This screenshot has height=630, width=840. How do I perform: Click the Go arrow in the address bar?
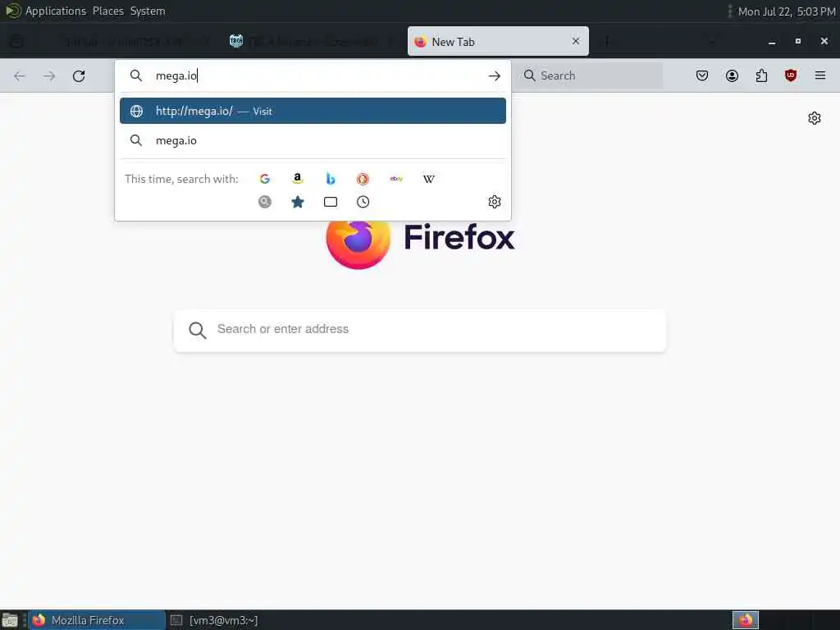tap(494, 76)
